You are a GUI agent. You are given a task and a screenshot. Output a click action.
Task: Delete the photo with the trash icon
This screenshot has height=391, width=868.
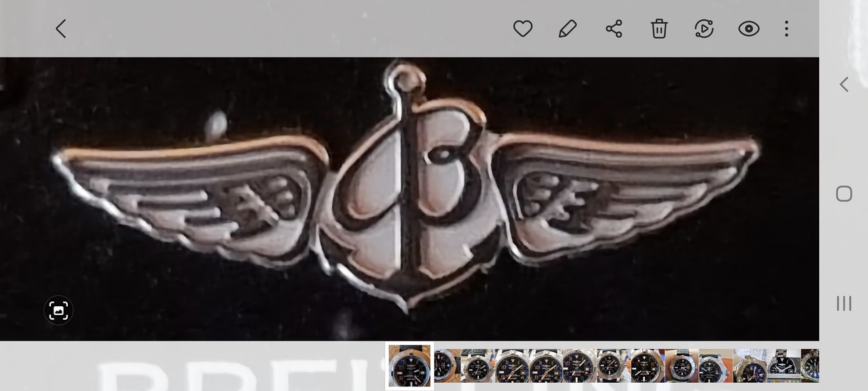pyautogui.click(x=659, y=29)
